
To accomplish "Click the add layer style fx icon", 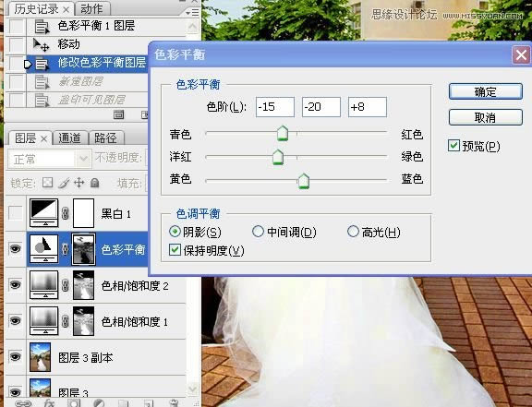I will click(50, 403).
